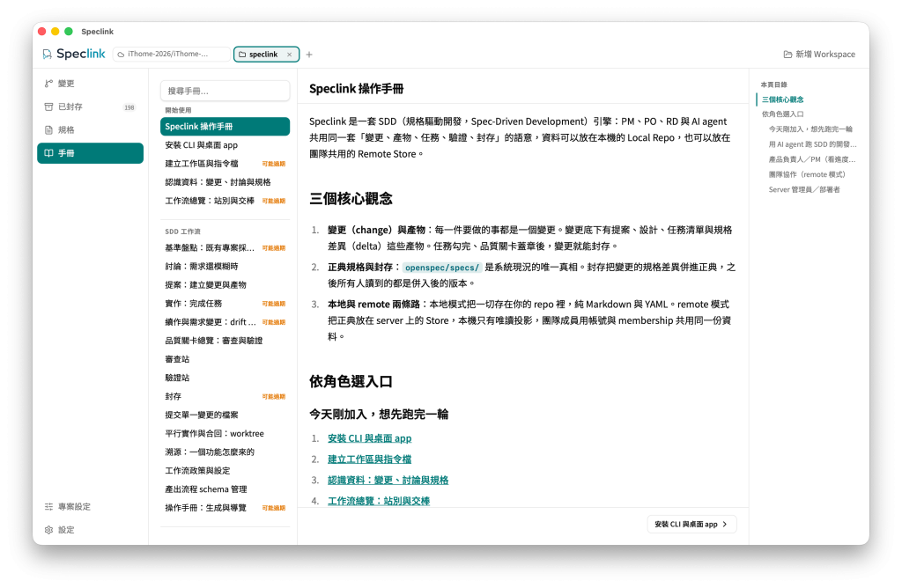Click the branch icon beside 變更

[49, 84]
